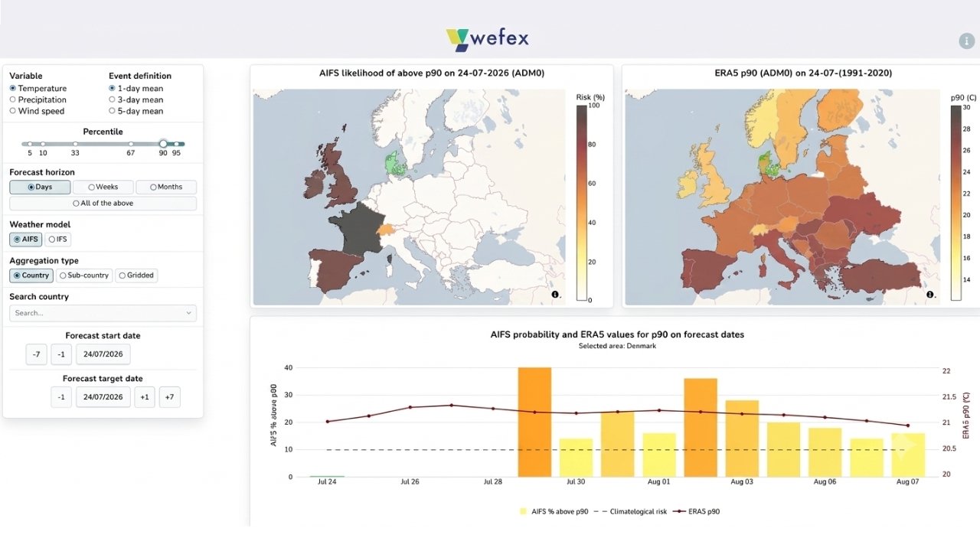Set aggregation type to Sub-country
The image size is (980, 551).
coord(84,275)
